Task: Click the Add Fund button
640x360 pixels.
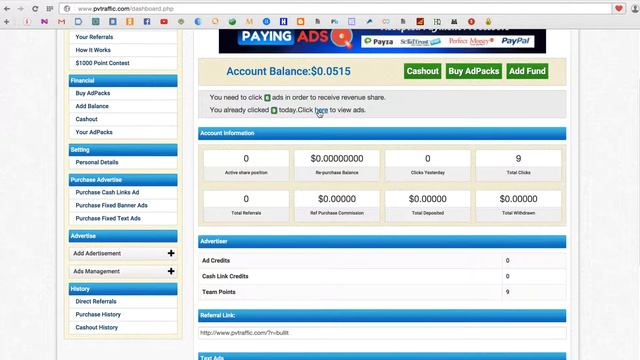Action: click(527, 71)
